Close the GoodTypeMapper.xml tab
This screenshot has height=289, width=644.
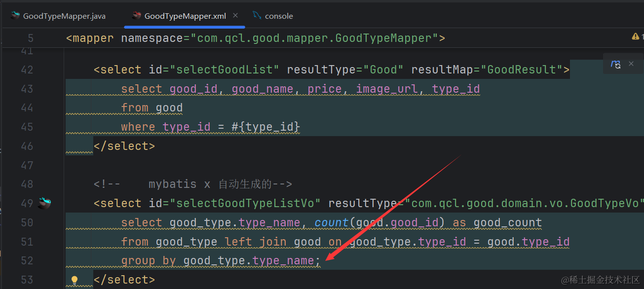[235, 16]
